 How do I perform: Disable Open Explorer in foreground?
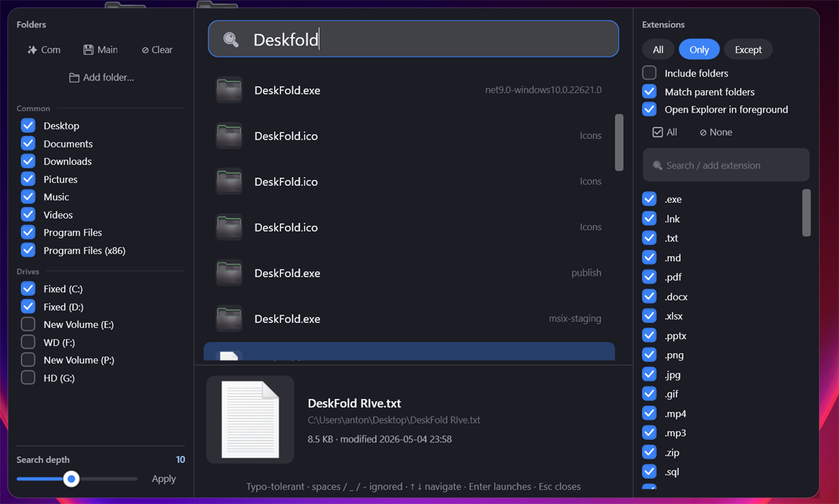point(650,109)
